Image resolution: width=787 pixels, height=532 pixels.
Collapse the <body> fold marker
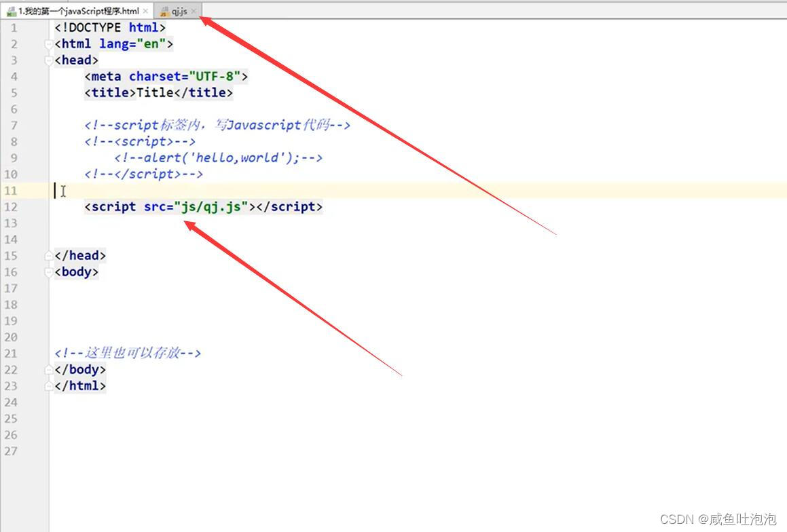49,271
